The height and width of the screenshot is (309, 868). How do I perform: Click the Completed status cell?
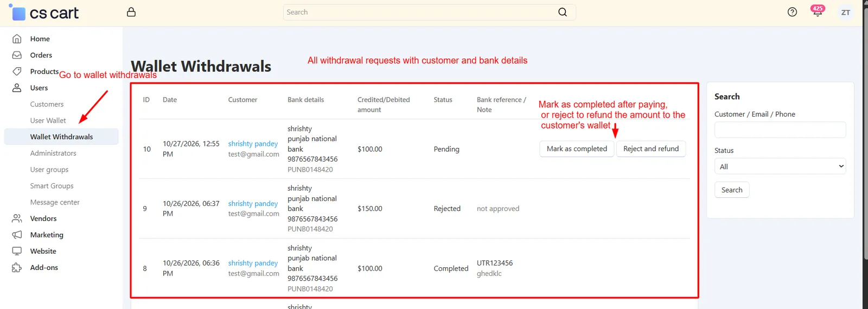tap(451, 268)
